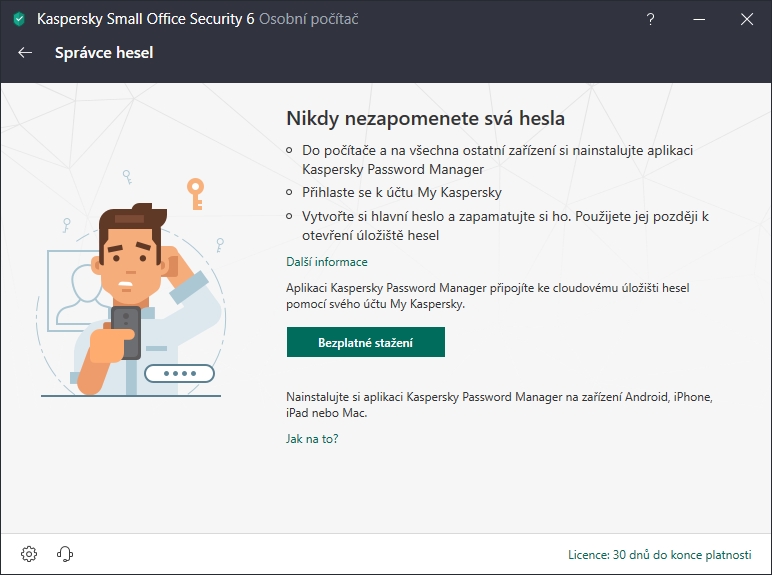Click the Android, iPhone, iPad installation note

coord(499,405)
